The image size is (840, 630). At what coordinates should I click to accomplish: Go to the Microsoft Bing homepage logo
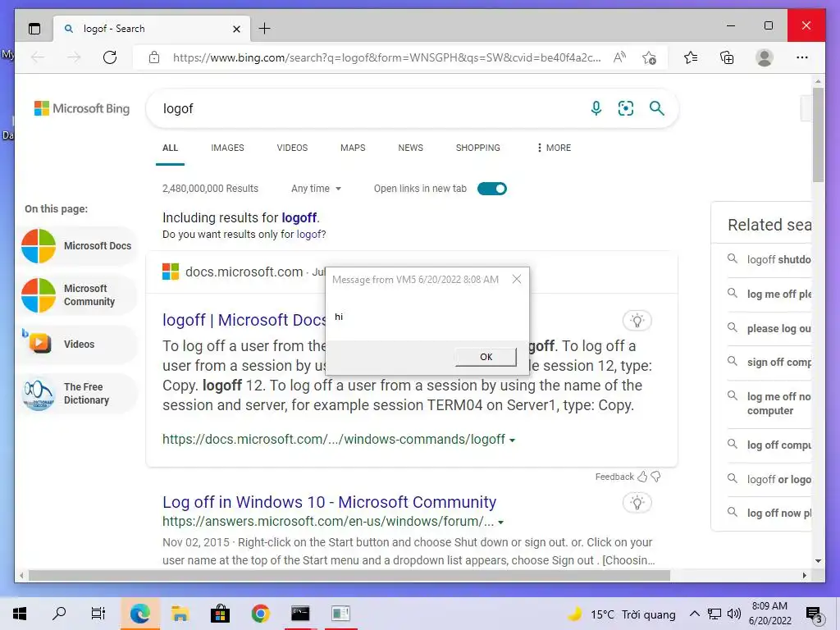tap(82, 108)
